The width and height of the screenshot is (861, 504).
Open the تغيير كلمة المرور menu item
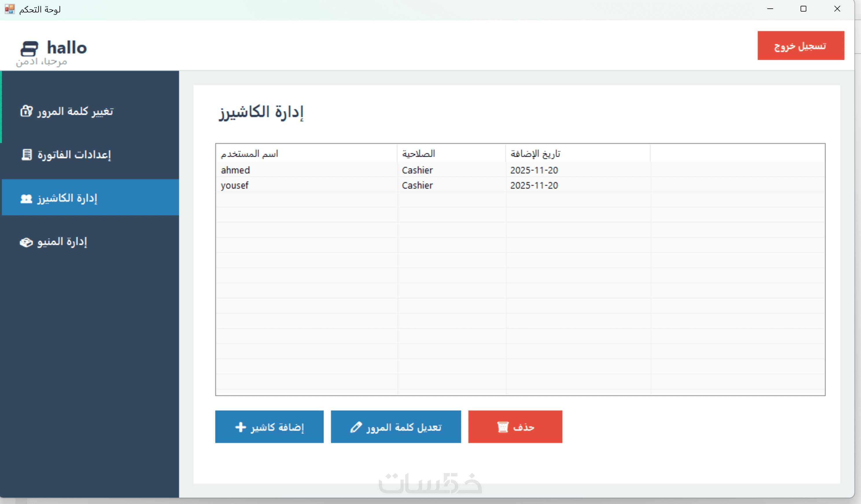click(75, 111)
